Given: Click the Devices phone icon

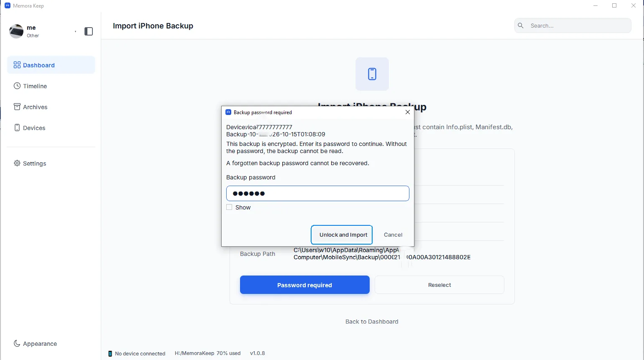Looking at the screenshot, I should click(x=17, y=128).
